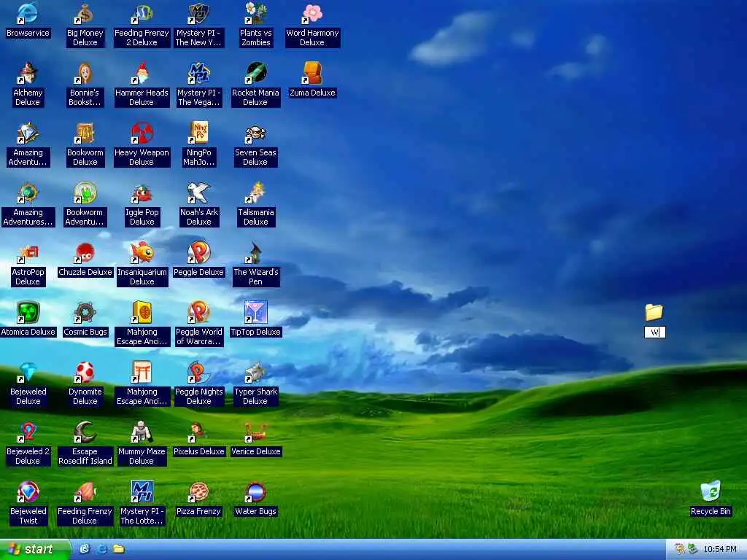
Task: Select Bejeweled 2 Deluxe icon
Action: 28,432
